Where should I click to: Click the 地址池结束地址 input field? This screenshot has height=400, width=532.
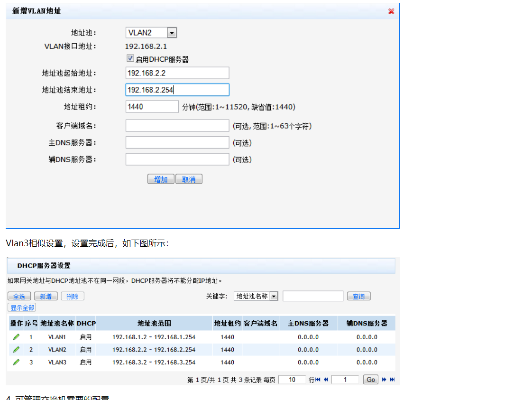point(177,90)
